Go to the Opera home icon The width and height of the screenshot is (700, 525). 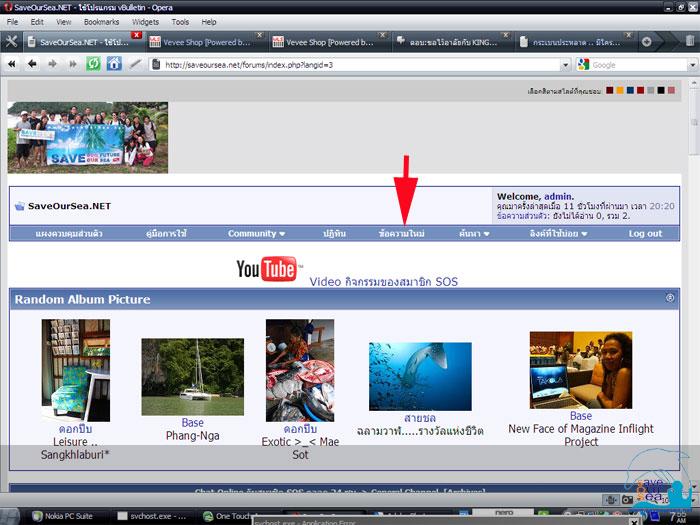114,64
